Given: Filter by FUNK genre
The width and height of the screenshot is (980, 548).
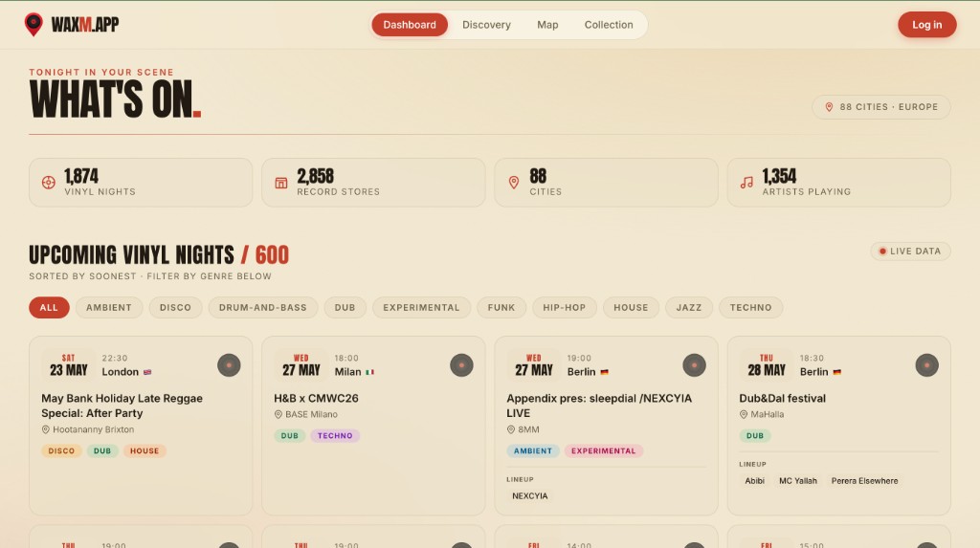Looking at the screenshot, I should 501,307.
